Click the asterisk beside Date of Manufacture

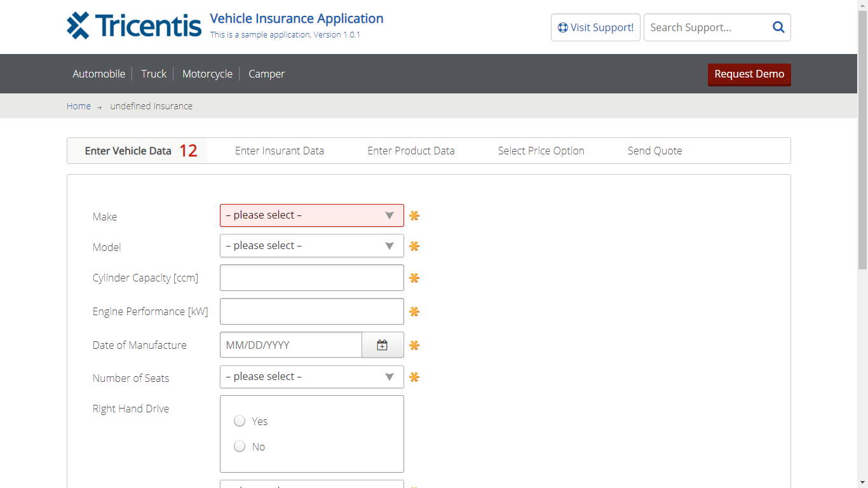(x=414, y=346)
